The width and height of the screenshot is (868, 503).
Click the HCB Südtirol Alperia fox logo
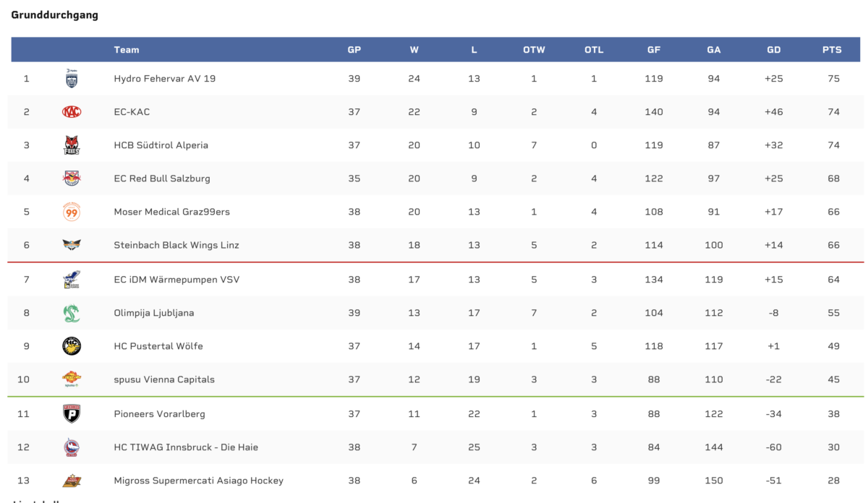tap(72, 145)
